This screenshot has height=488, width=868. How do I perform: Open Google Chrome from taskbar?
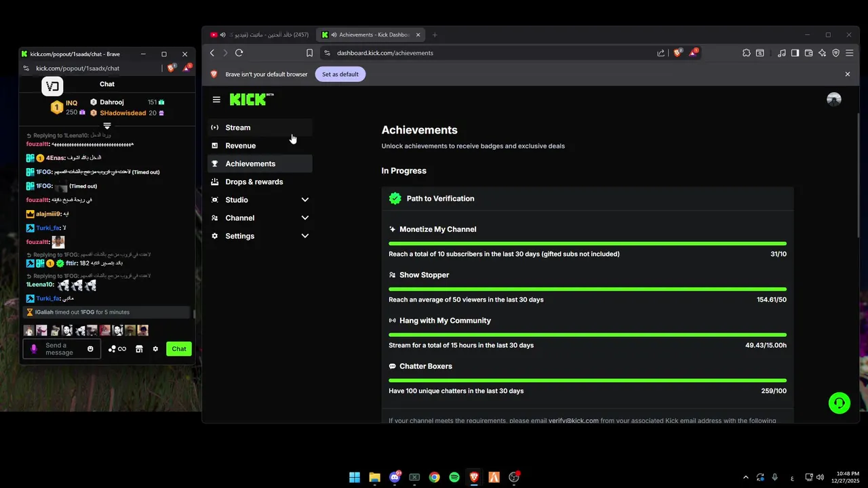coord(435,477)
